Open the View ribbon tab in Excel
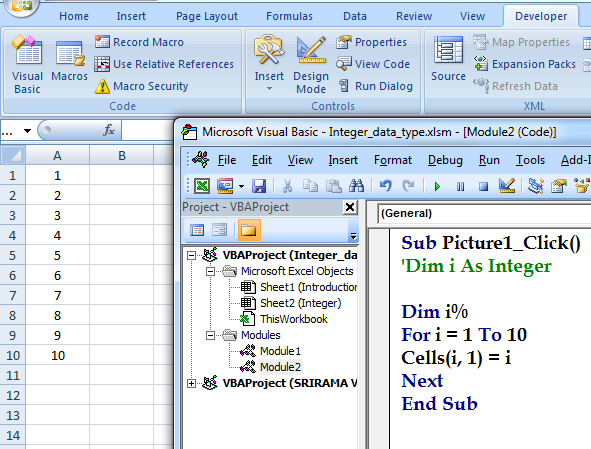591x449 pixels. (472, 16)
